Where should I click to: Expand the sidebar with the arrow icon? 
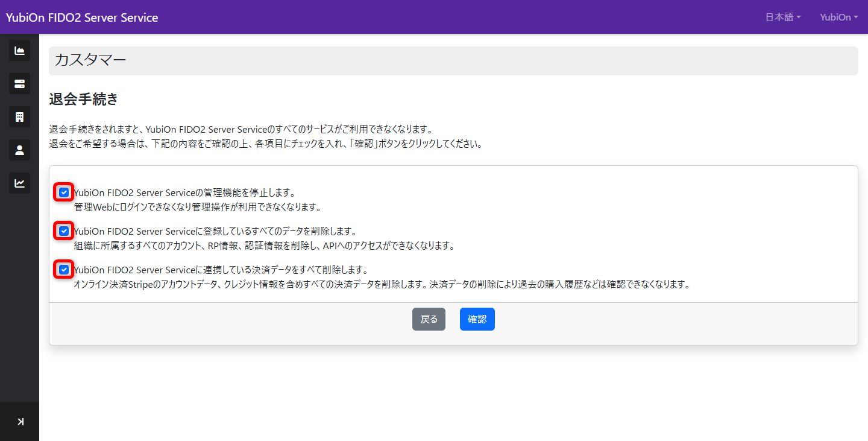point(20,421)
